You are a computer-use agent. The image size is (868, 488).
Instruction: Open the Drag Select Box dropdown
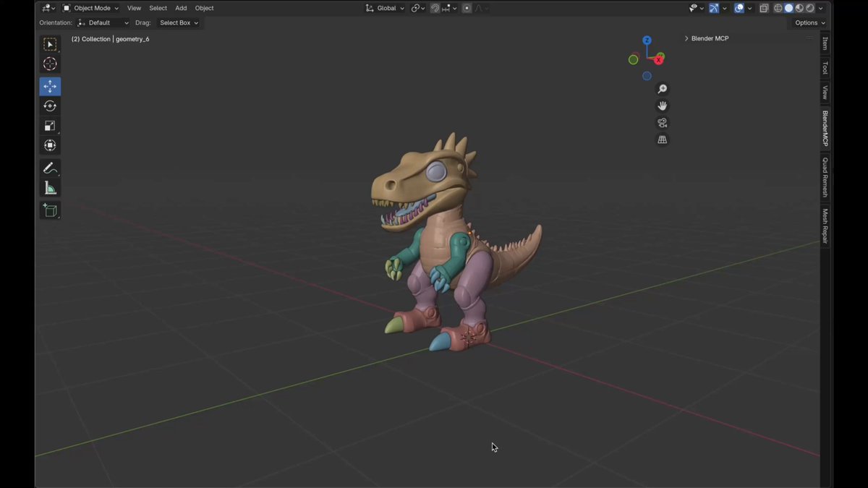178,22
